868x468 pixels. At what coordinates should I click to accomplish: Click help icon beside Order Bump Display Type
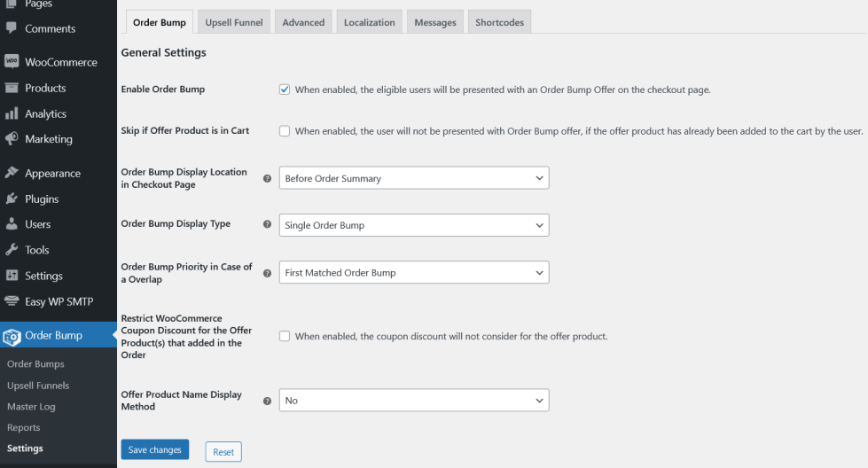268,225
